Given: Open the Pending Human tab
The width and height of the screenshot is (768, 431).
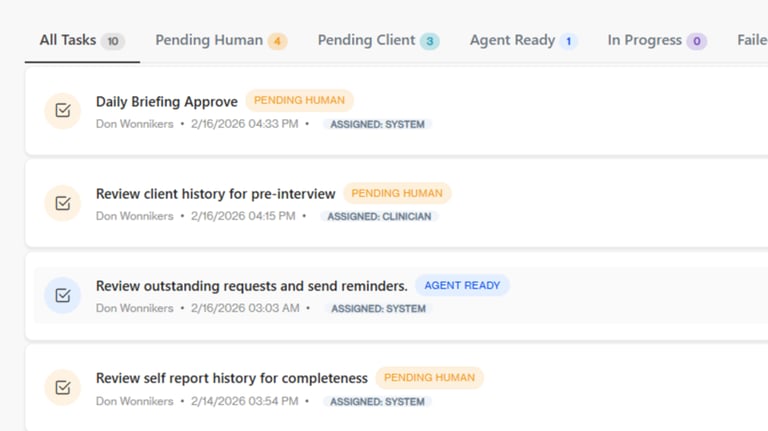Looking at the screenshot, I should coord(209,41).
